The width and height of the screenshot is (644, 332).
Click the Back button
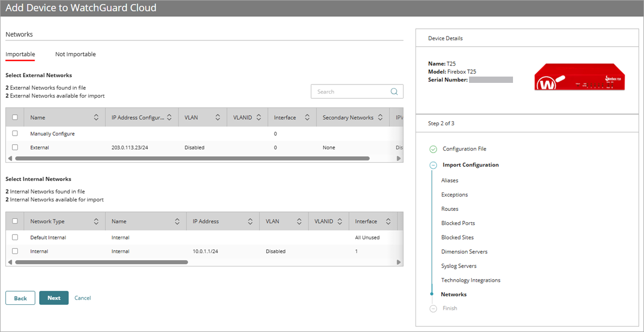pyautogui.click(x=20, y=298)
